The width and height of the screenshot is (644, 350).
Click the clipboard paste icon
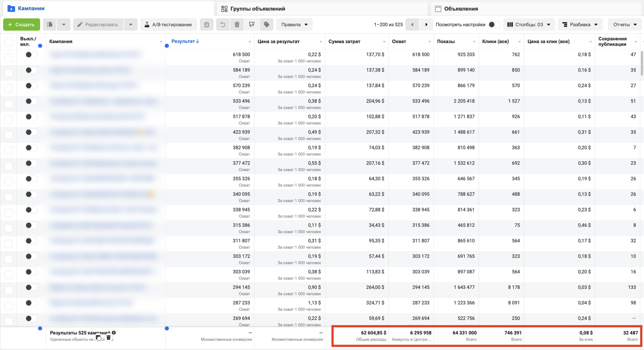pos(207,24)
